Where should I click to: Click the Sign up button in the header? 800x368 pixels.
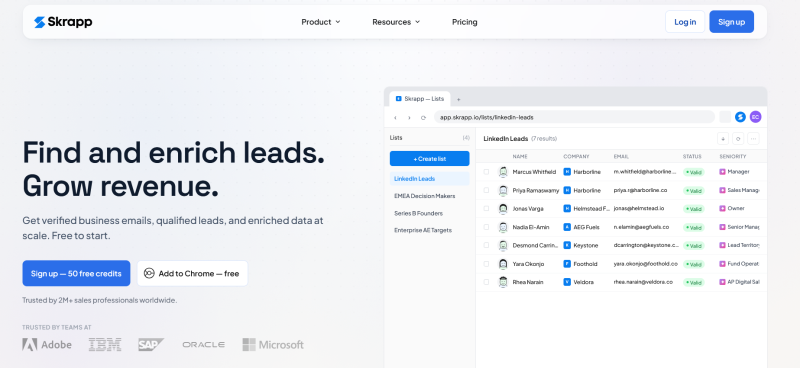tap(732, 22)
